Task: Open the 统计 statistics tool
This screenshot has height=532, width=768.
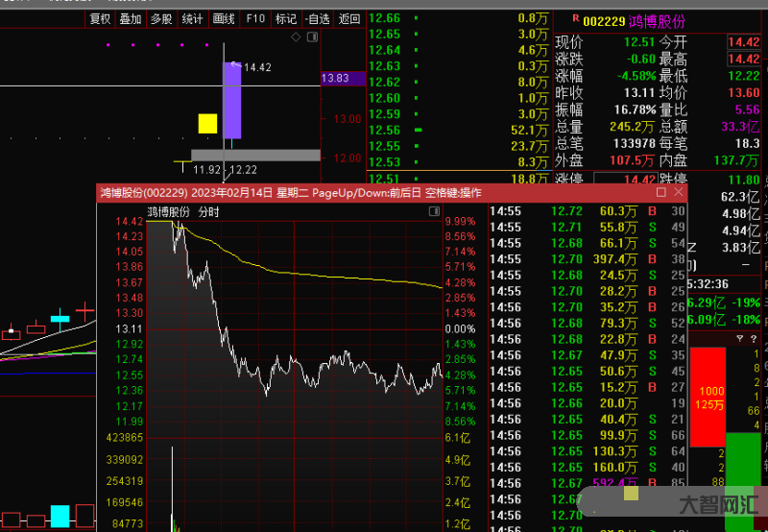Action: click(192, 18)
